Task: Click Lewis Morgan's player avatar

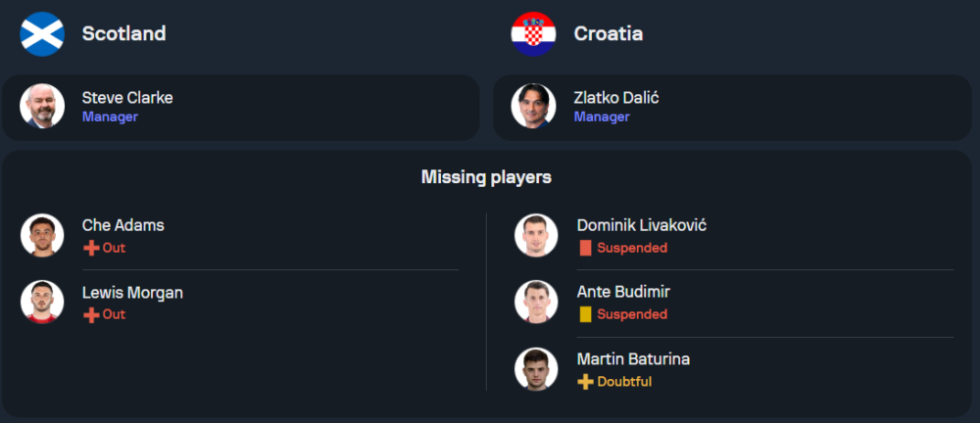Action: (42, 302)
